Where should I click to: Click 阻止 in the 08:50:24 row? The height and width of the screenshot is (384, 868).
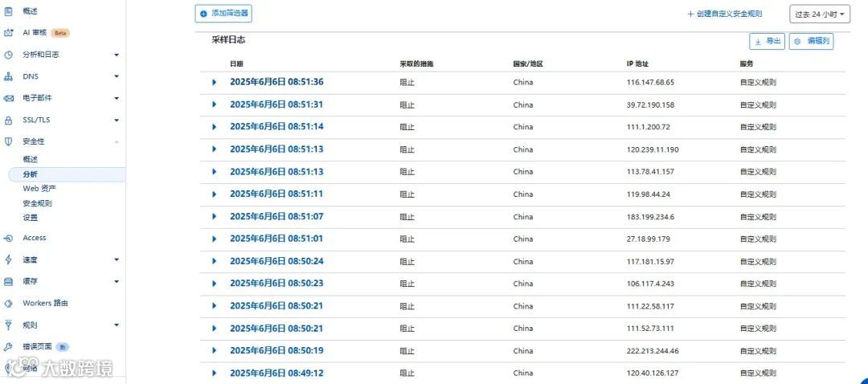click(x=407, y=261)
